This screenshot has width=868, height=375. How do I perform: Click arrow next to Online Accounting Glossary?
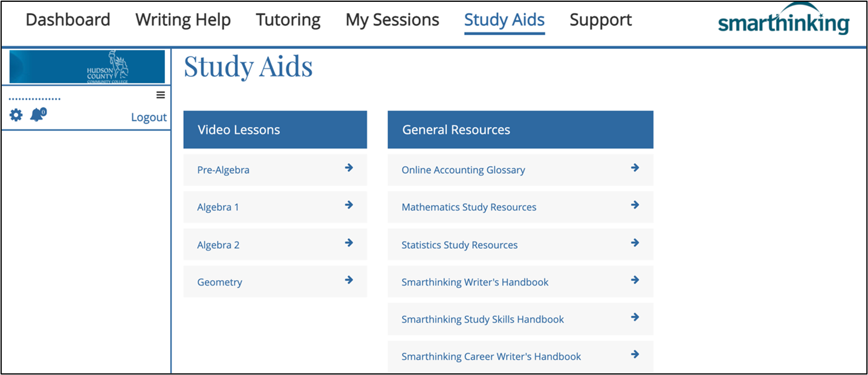click(x=635, y=168)
